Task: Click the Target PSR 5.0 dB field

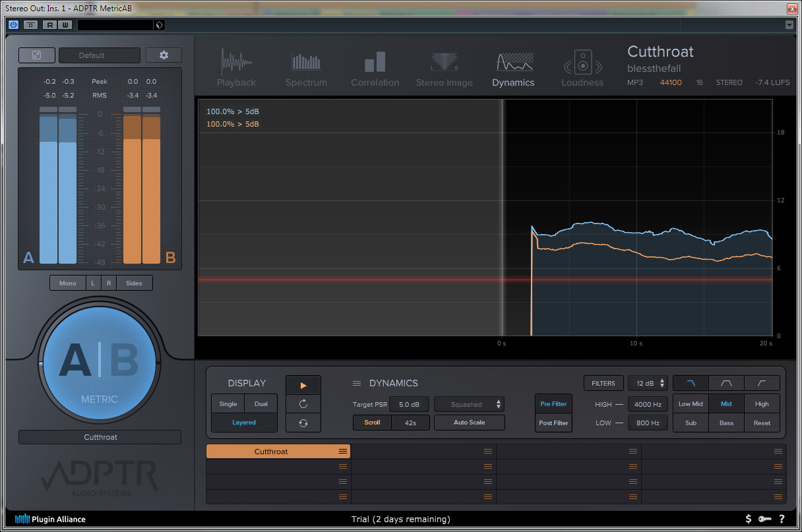Action: point(410,404)
